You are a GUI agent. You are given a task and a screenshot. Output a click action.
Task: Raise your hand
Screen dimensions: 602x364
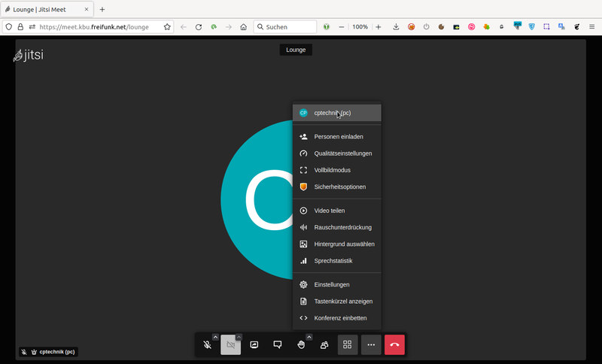[x=301, y=345]
